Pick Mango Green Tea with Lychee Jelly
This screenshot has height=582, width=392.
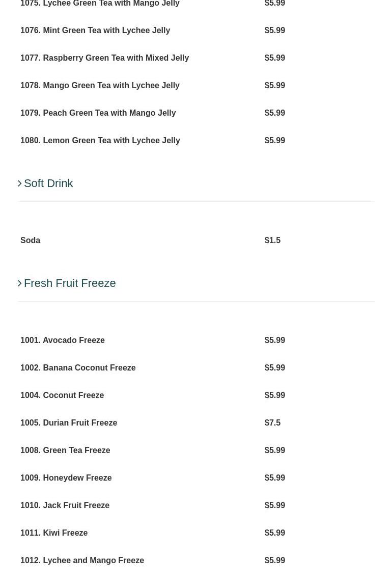pos(100,86)
